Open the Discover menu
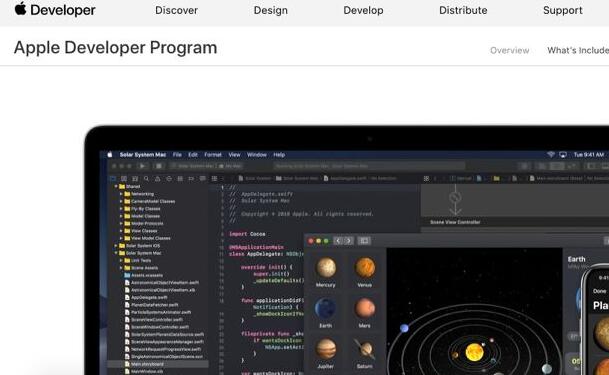Viewport: 609px width, 375px height. tap(176, 10)
